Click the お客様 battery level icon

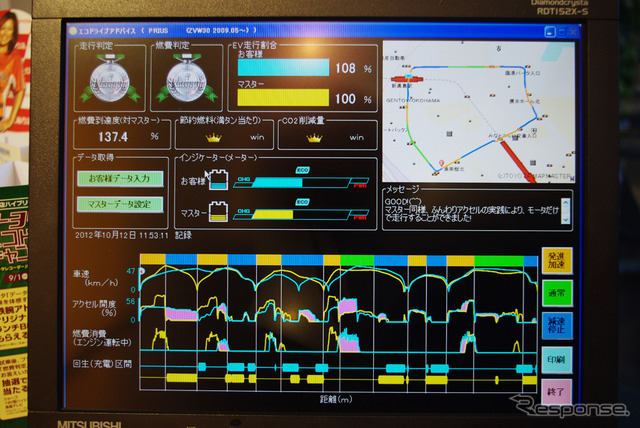[x=219, y=180]
